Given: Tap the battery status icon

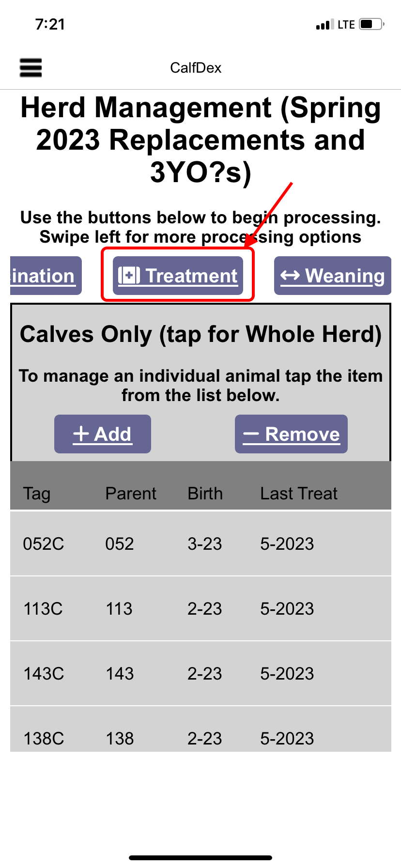Looking at the screenshot, I should coord(371,24).
